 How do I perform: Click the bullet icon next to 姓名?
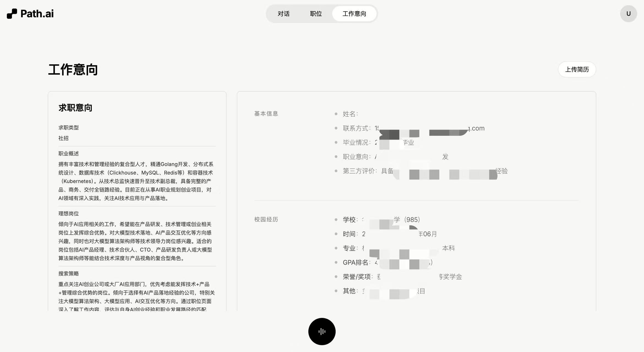click(336, 114)
